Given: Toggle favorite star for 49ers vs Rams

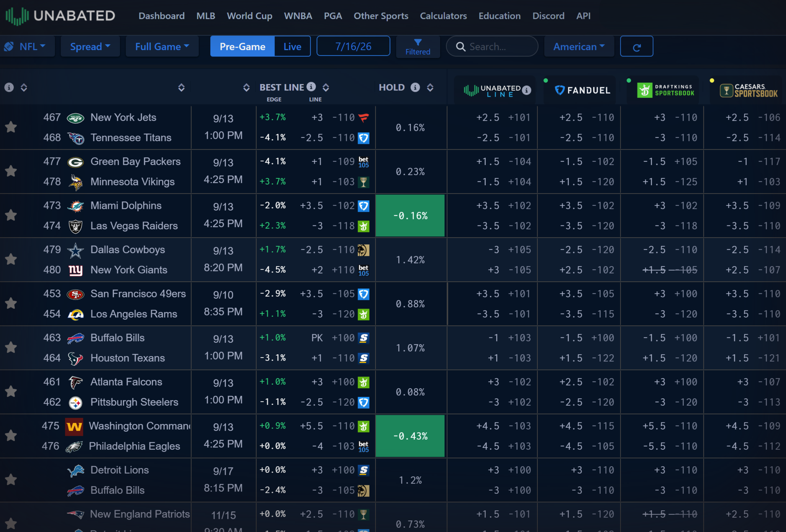Looking at the screenshot, I should 11,303.
